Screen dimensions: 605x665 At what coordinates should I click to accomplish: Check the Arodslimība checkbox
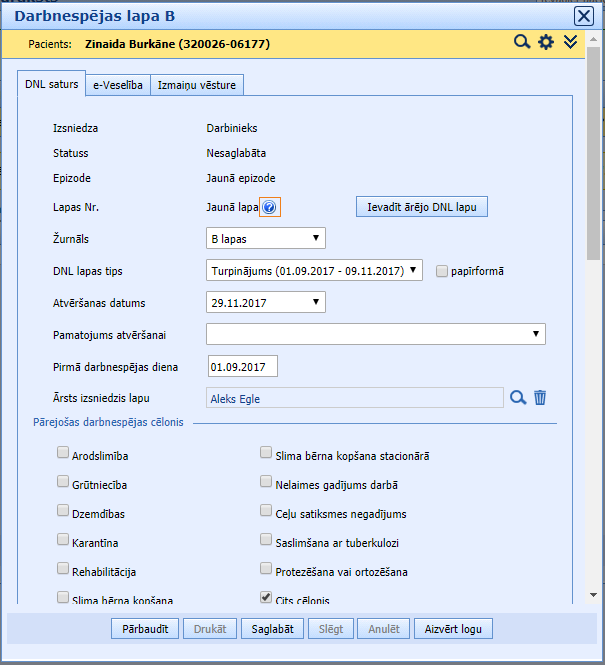[x=64, y=455]
